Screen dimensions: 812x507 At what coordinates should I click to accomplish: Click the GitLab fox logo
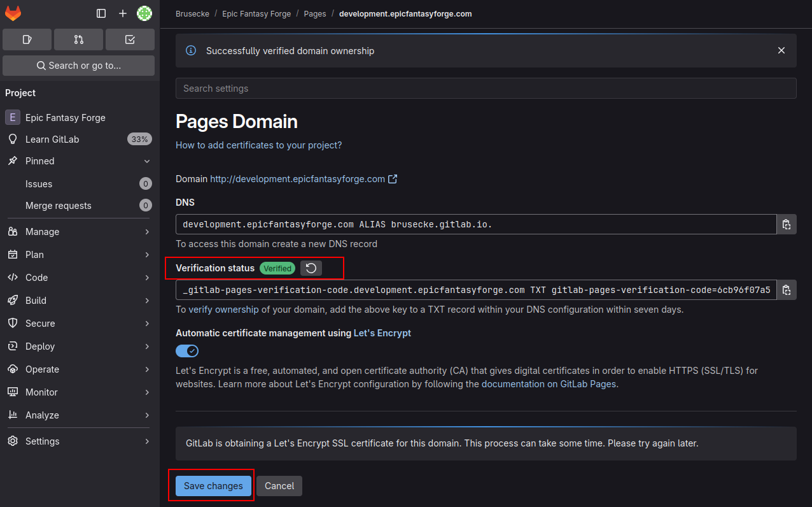pyautogui.click(x=13, y=13)
